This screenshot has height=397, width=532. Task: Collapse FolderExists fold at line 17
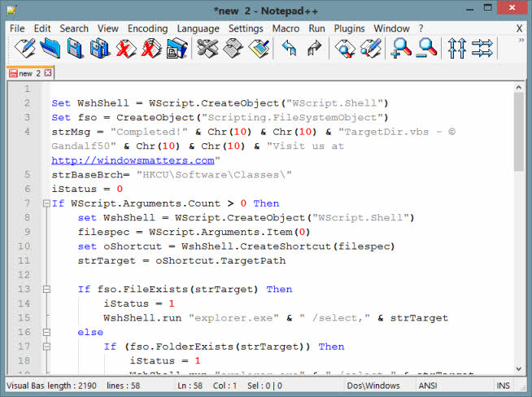pyautogui.click(x=46, y=347)
